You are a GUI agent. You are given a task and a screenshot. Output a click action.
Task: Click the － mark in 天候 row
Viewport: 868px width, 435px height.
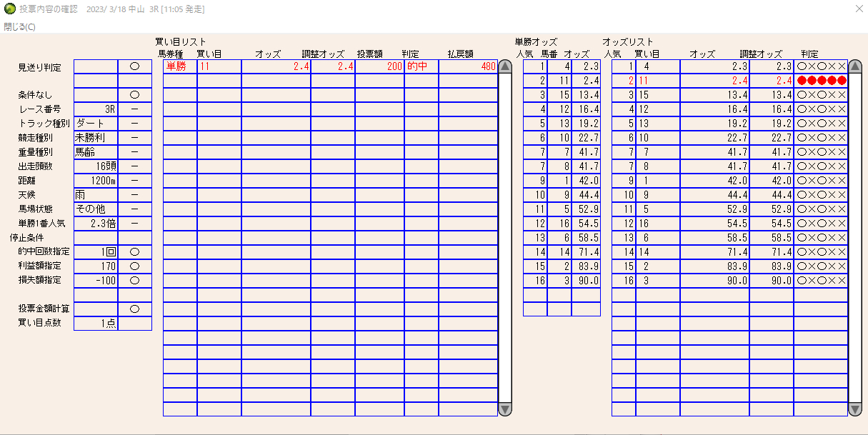[134, 195]
